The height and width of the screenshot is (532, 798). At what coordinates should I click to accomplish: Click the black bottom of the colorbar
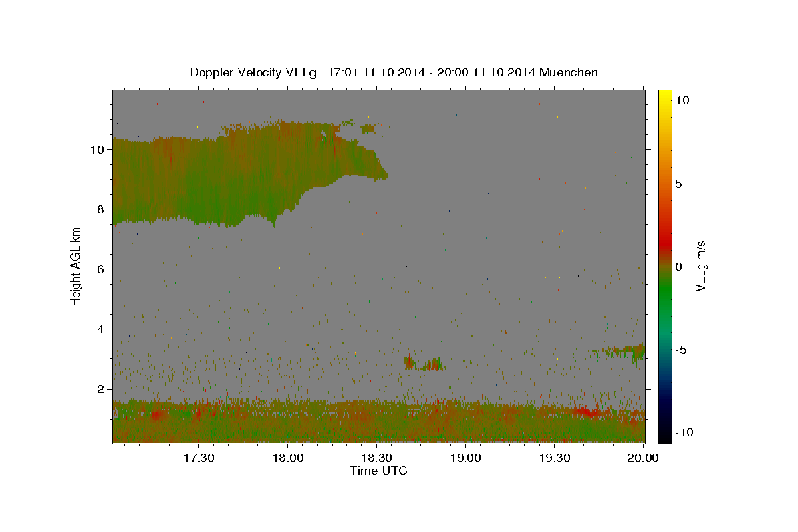pyautogui.click(x=664, y=436)
